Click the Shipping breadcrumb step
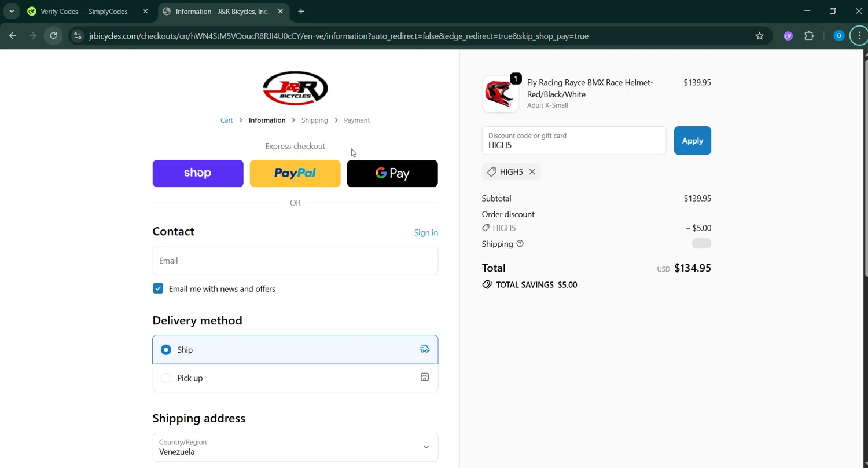 click(x=314, y=120)
